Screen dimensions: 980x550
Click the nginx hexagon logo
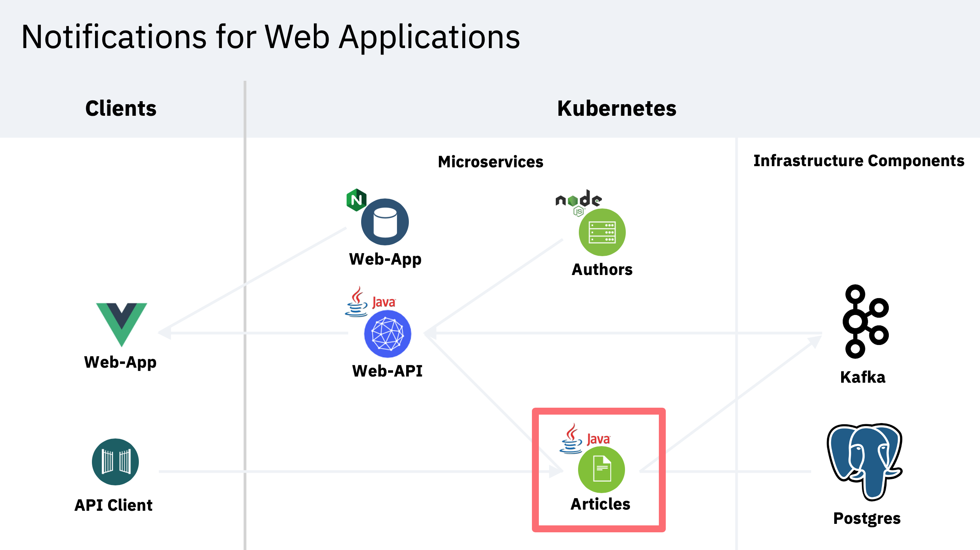356,200
